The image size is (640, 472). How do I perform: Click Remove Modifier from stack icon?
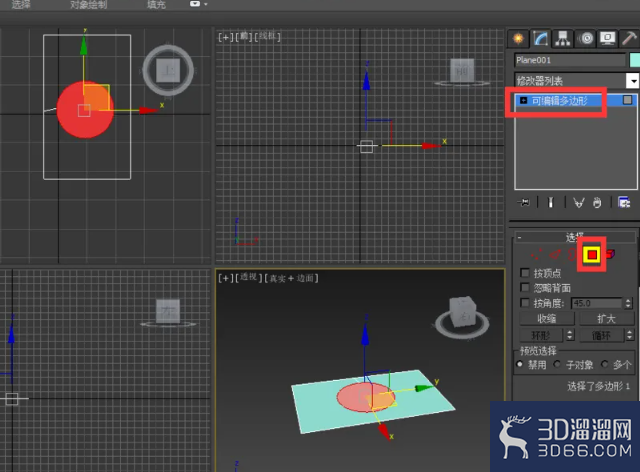(597, 203)
